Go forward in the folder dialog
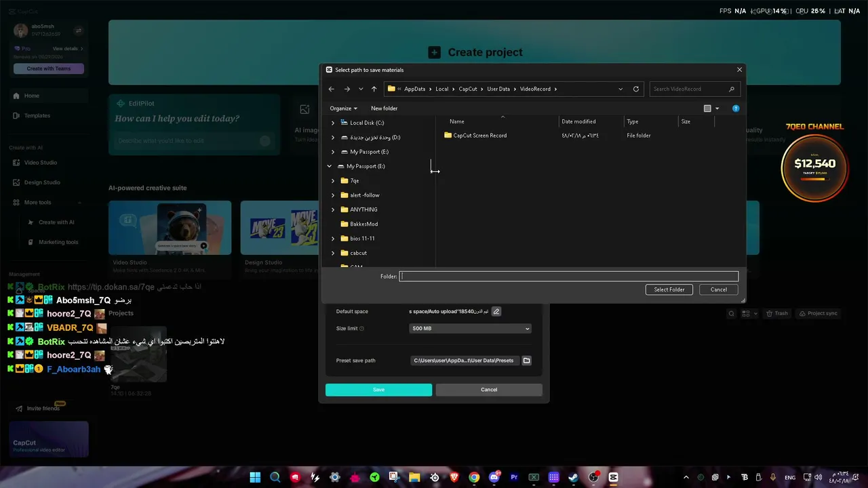 pos(347,89)
